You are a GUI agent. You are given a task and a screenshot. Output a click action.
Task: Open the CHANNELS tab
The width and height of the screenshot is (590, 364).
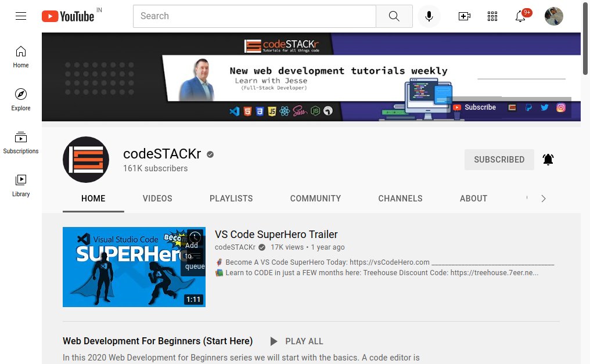pyautogui.click(x=400, y=199)
